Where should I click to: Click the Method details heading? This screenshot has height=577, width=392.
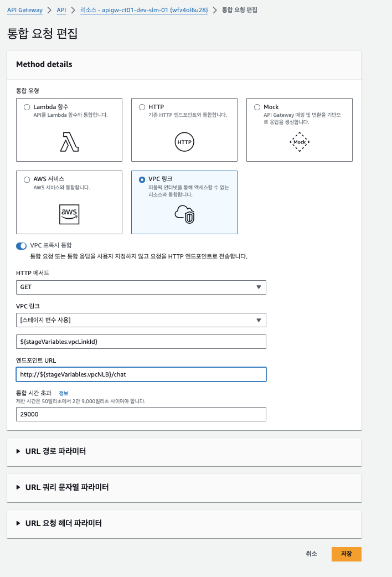point(44,64)
